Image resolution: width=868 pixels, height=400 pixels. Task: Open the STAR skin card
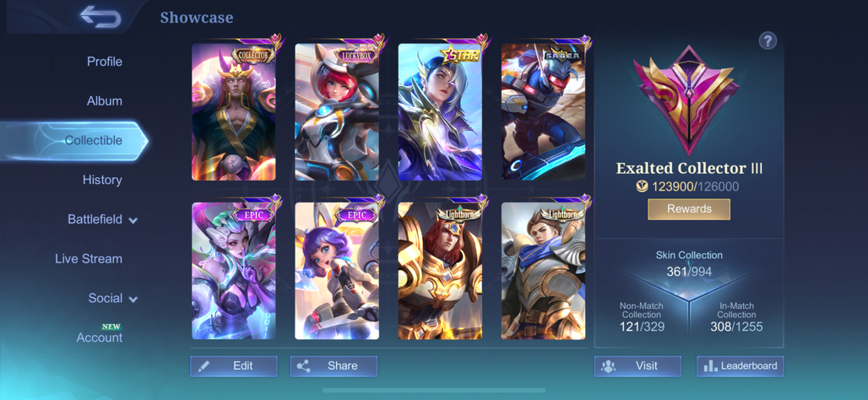pos(440,111)
